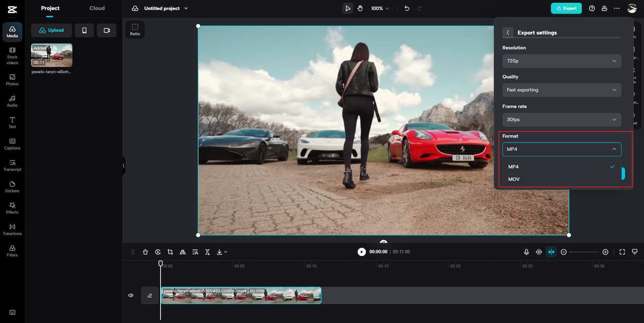Open the Untitled project name dropdown
The width and height of the screenshot is (644, 323).
166,9
